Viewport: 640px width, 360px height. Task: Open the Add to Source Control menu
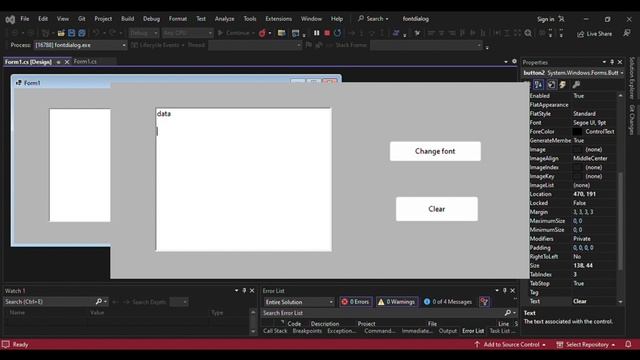(510, 344)
